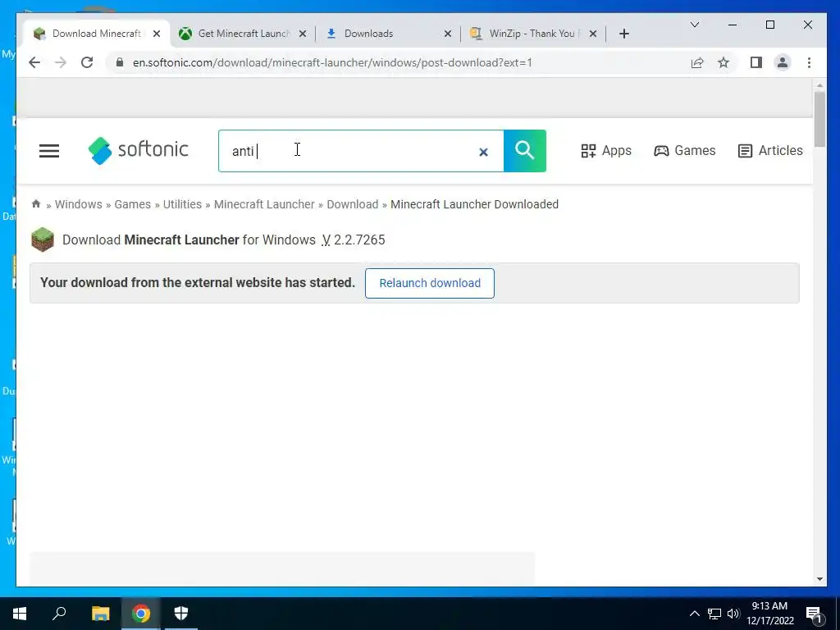Image resolution: width=840 pixels, height=630 pixels.
Task: Open Chrome three-dot menu
Action: click(809, 62)
